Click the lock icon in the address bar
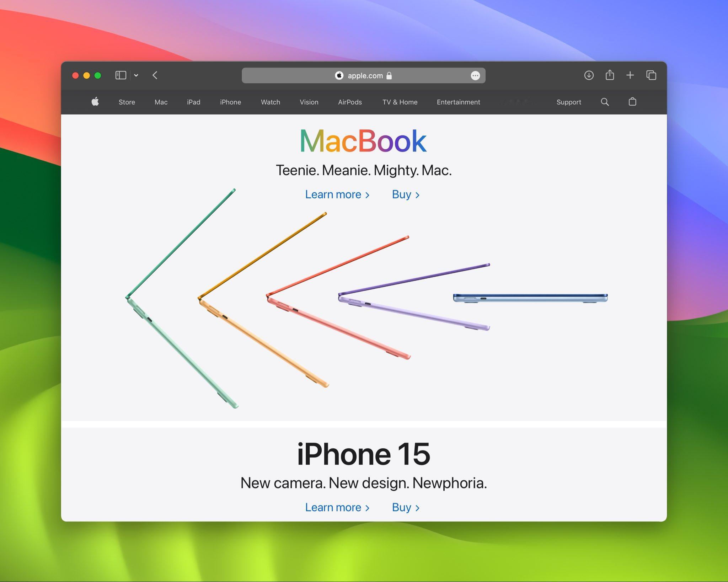 [x=389, y=76]
